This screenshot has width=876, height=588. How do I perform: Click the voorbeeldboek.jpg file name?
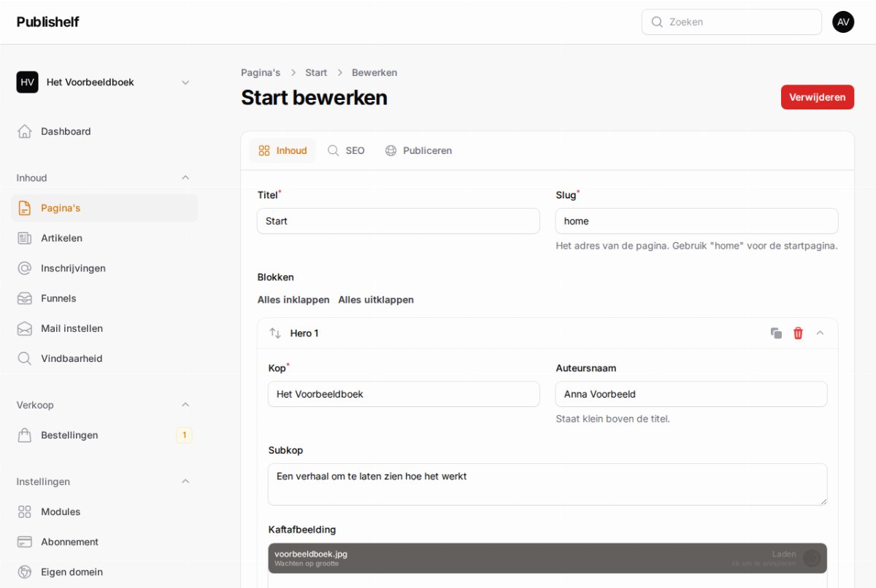click(x=311, y=554)
